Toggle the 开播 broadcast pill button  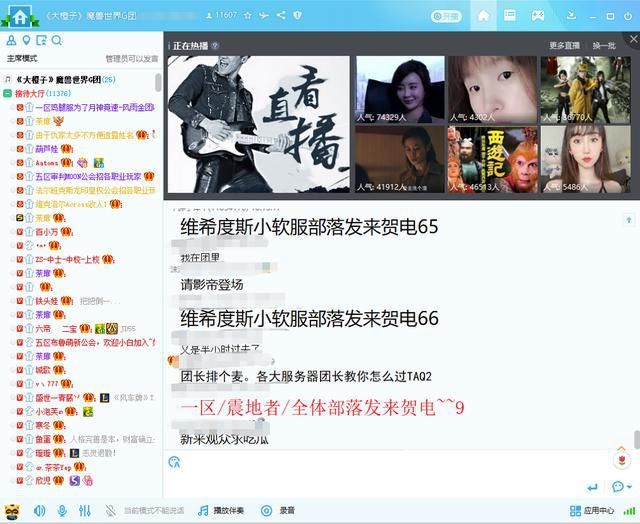click(x=446, y=16)
